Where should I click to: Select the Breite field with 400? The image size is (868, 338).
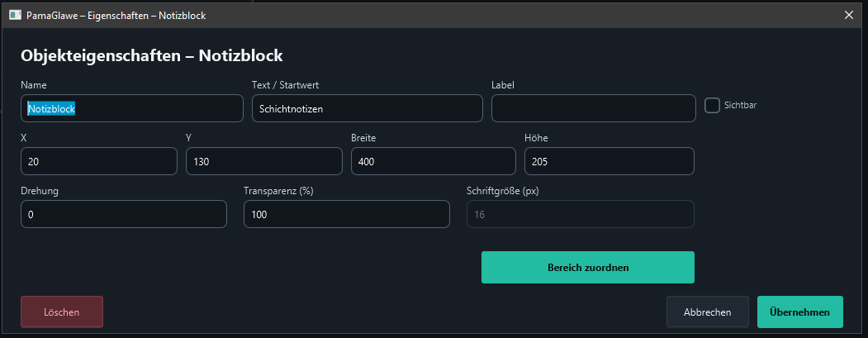(x=434, y=161)
